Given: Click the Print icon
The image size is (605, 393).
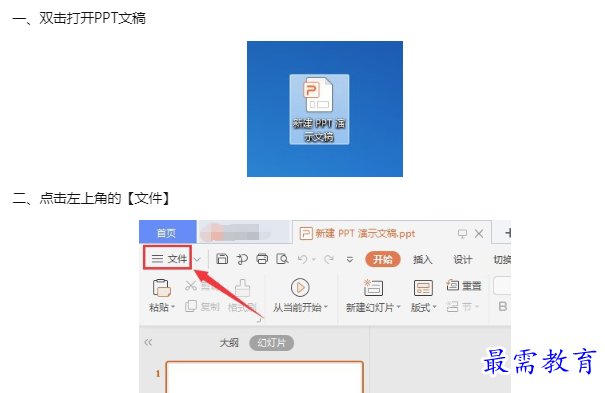Looking at the screenshot, I should [262, 259].
